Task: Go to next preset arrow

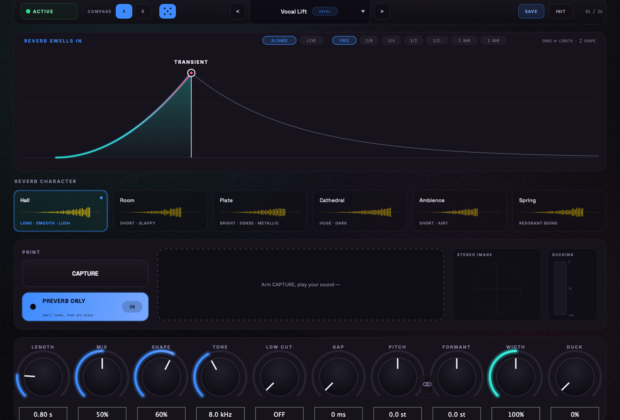Action: 382,11
